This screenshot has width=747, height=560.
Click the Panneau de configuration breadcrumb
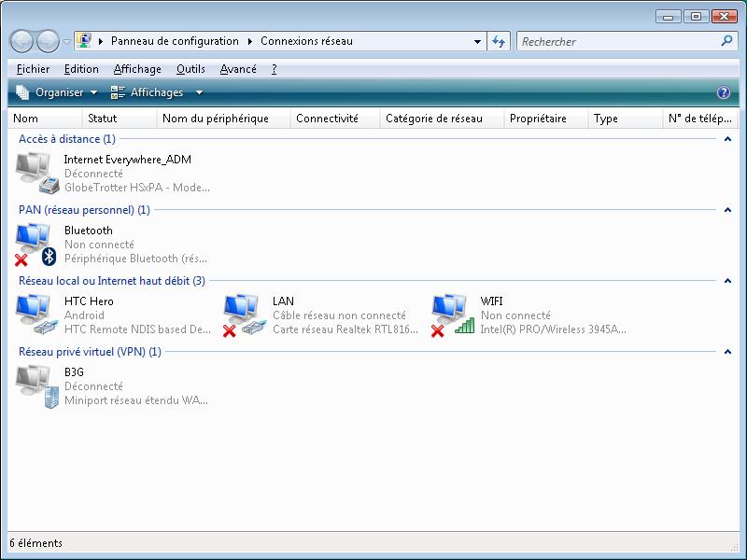tap(175, 41)
